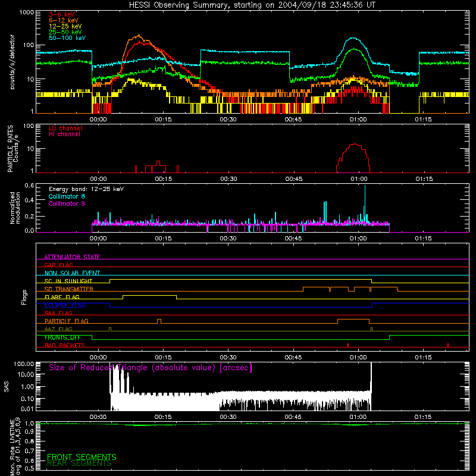This screenshot has height=476, width=476.
Task: Select the cyan 50-100 keV legend entry
Action: coord(67,38)
